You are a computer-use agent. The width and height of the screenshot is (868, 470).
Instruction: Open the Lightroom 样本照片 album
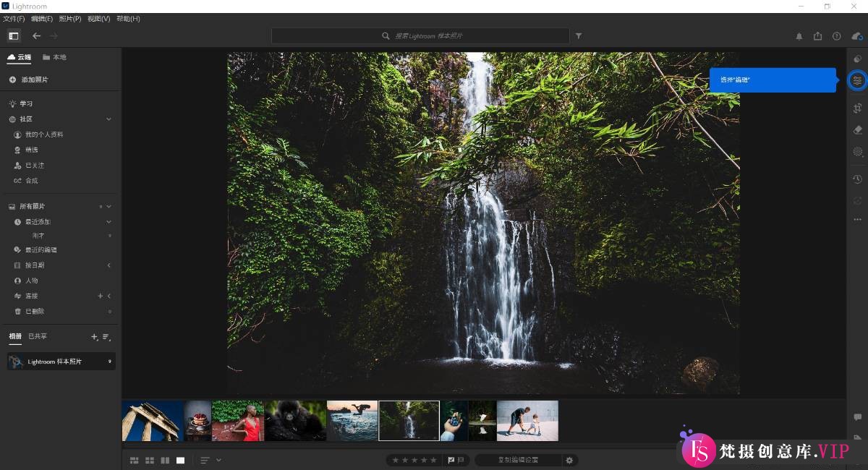[x=61, y=362]
